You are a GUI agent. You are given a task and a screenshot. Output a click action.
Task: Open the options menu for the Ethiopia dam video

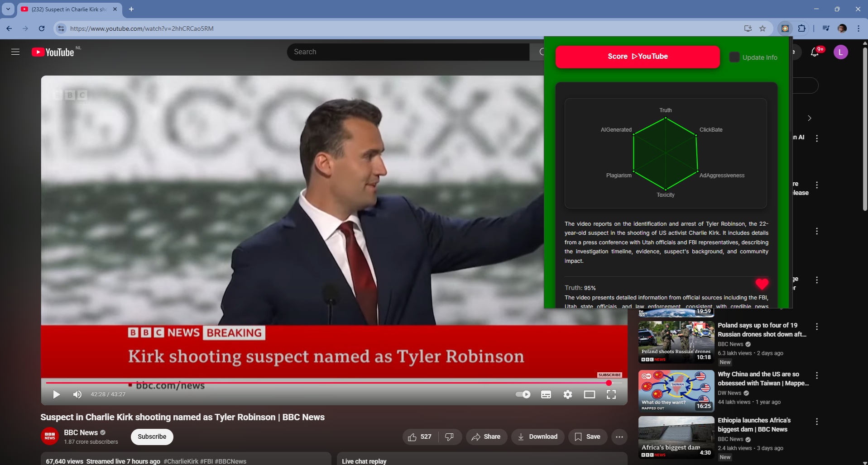coord(817,422)
